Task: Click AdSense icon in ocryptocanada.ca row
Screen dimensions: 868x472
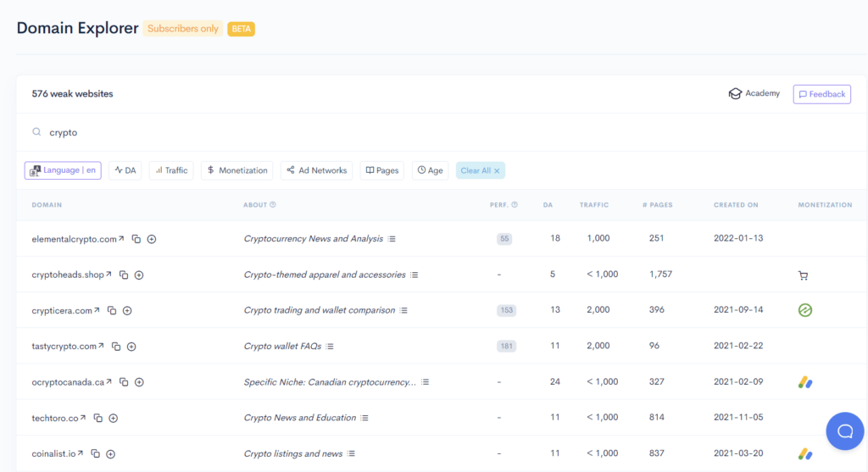Action: tap(805, 382)
